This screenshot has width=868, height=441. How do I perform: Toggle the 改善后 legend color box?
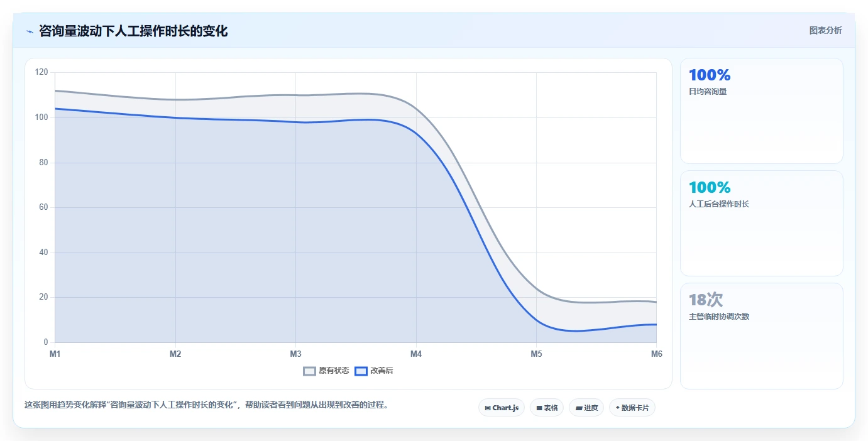click(361, 371)
